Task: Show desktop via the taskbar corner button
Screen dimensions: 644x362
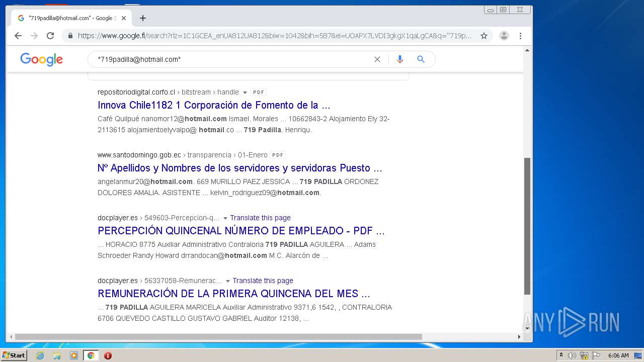Action: [x=638, y=355]
